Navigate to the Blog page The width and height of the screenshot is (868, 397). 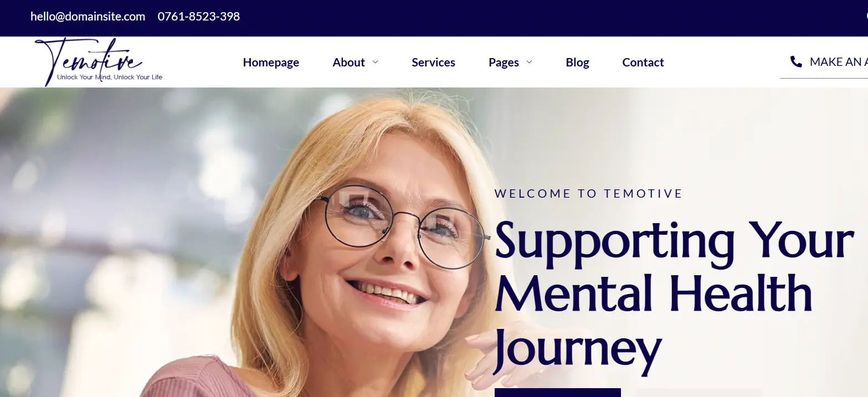(577, 63)
